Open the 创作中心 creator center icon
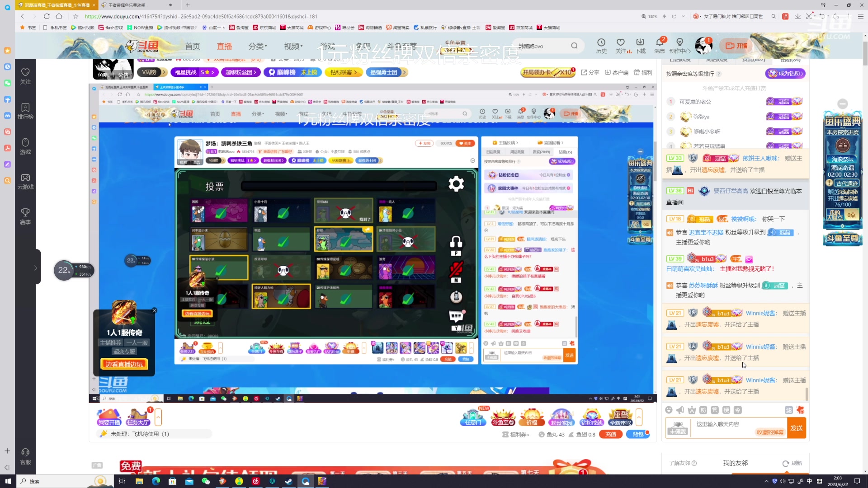This screenshot has height=488, width=868. point(679,46)
